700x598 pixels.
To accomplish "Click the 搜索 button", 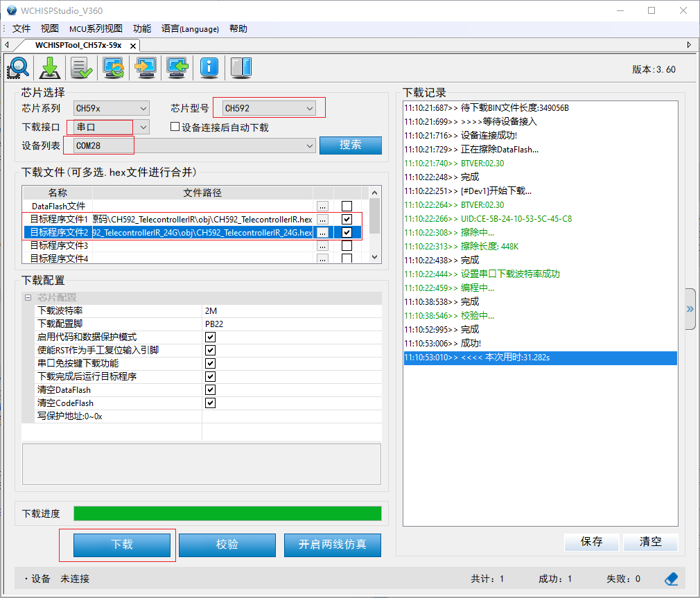I will pos(351,145).
